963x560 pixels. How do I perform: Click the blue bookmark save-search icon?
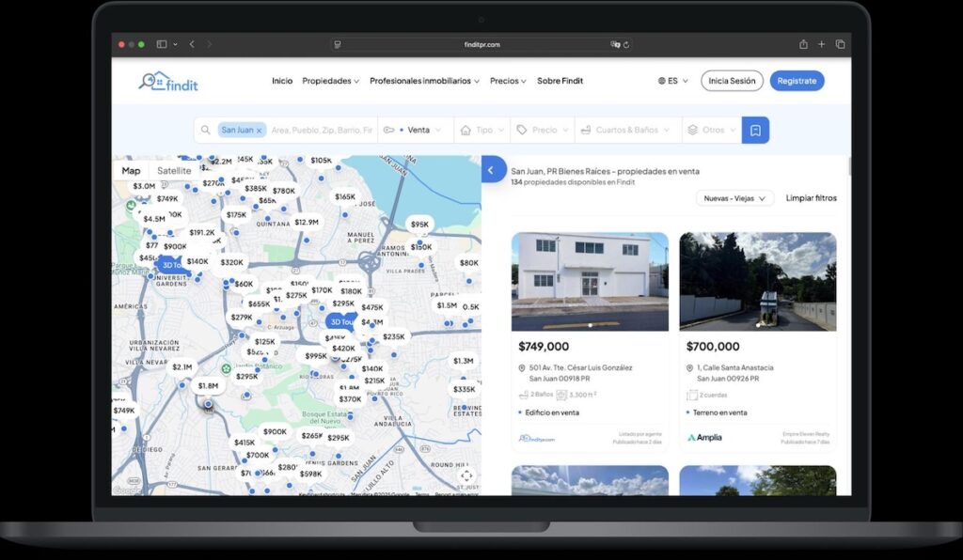(x=756, y=130)
